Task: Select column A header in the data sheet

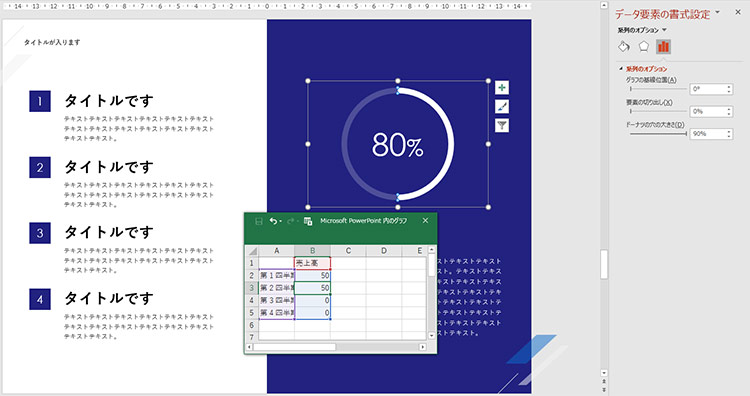Action: click(276, 251)
